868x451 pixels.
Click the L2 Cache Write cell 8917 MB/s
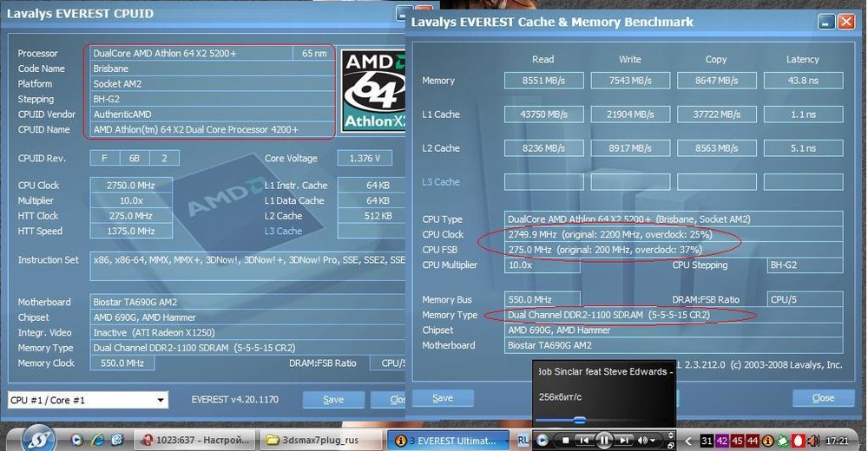pos(630,148)
